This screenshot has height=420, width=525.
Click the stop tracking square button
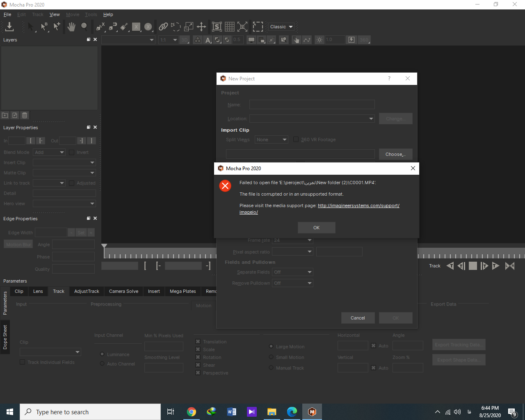(x=473, y=266)
